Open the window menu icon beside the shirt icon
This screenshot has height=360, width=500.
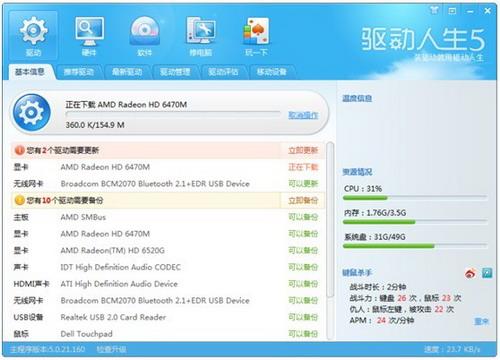coord(452,11)
